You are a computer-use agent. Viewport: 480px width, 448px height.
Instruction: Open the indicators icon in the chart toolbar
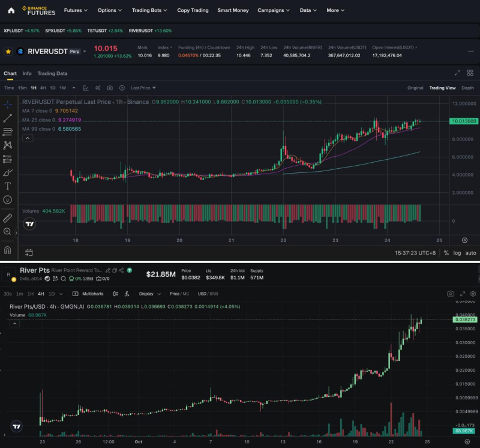(x=85, y=88)
